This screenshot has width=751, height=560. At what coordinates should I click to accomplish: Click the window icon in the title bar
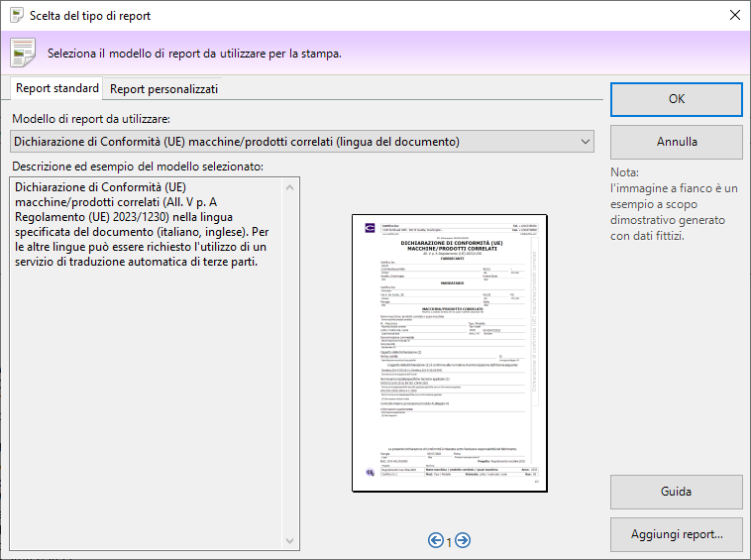click(14, 16)
